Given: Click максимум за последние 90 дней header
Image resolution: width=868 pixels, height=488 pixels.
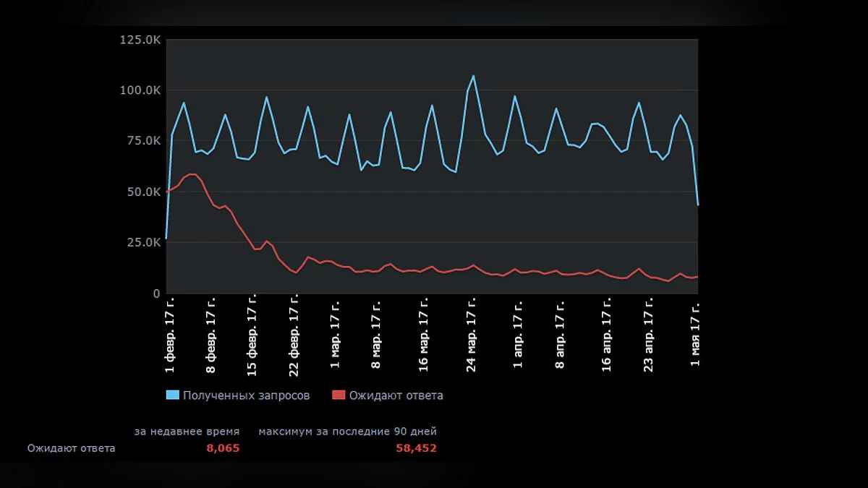Looking at the screenshot, I should click(x=347, y=432).
